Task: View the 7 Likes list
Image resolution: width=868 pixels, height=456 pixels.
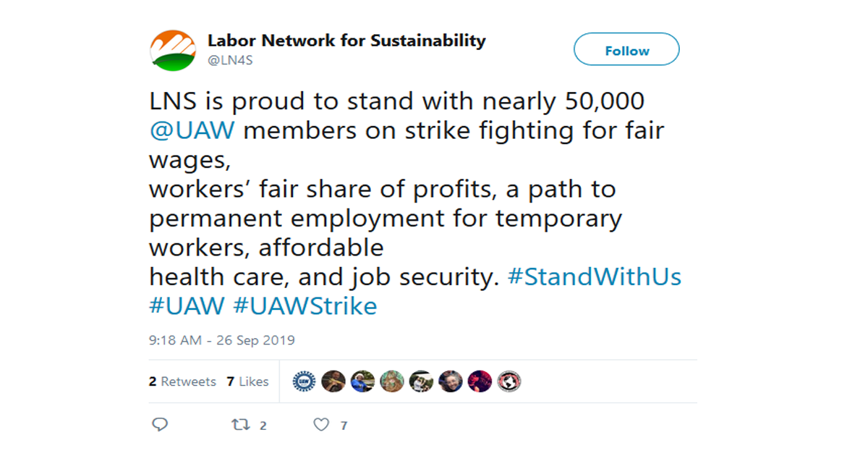Action: [247, 381]
